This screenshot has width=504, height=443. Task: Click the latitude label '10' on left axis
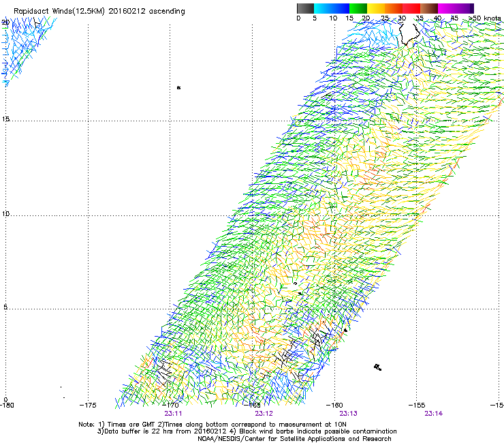[x=5, y=213]
